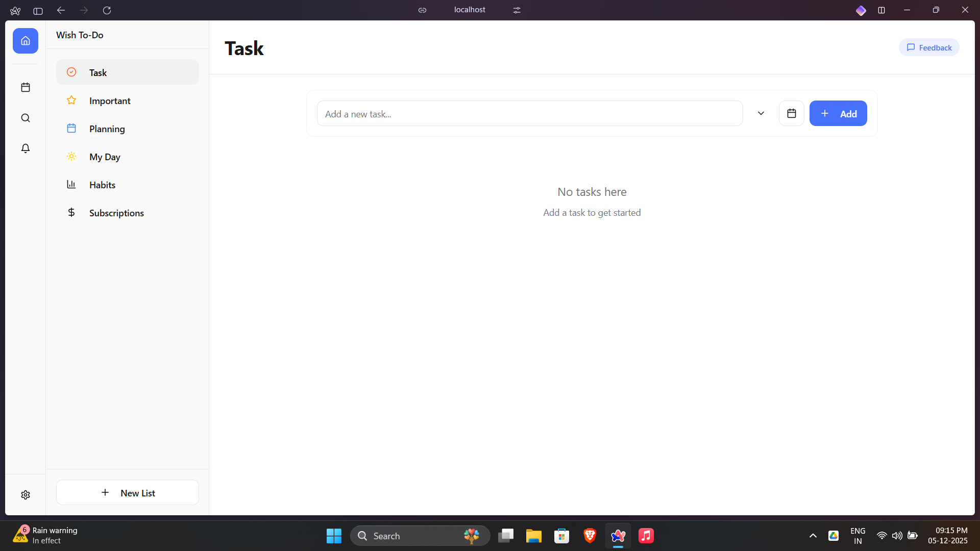The width and height of the screenshot is (980, 551).
Task: Open the search icon in the sidebar rail
Action: coord(26,118)
